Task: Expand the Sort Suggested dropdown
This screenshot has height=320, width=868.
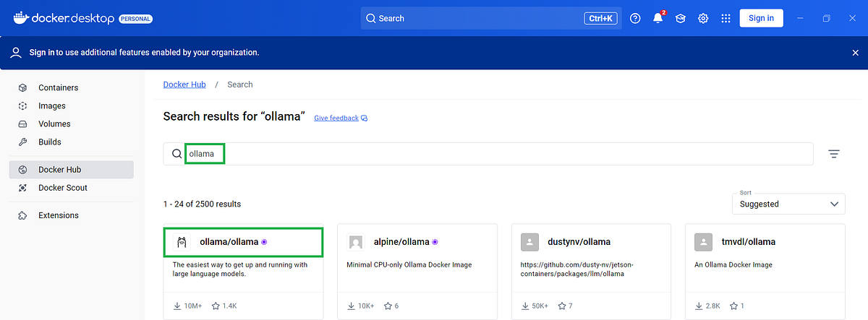Action: click(788, 204)
